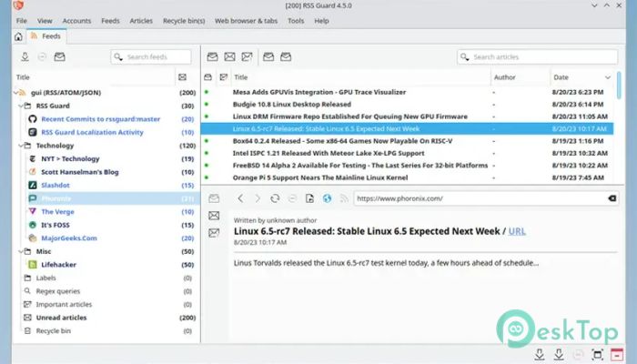637x364 pixels.
Task: Focus the Search articles field
Action: 537,56
